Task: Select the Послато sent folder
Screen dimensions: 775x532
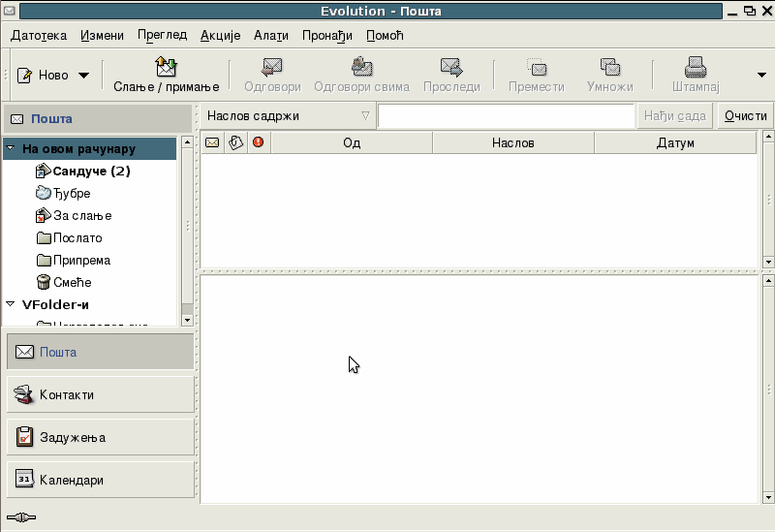Action: 69,237
